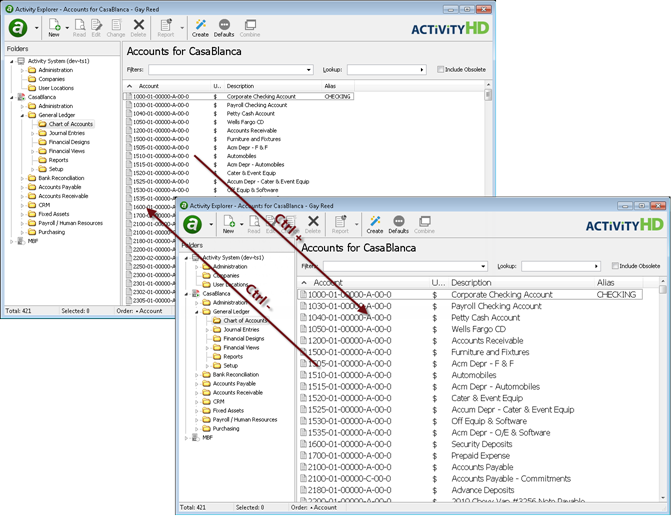This screenshot has height=516, width=672.
Task: Select Accounts Payable - Commitments row, front window
Action: coord(471,479)
